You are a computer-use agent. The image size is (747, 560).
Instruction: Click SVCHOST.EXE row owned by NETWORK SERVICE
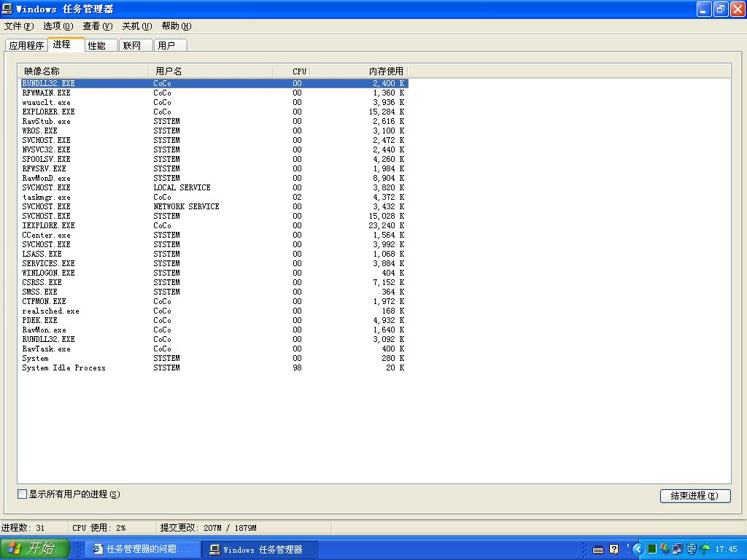click(x=214, y=206)
